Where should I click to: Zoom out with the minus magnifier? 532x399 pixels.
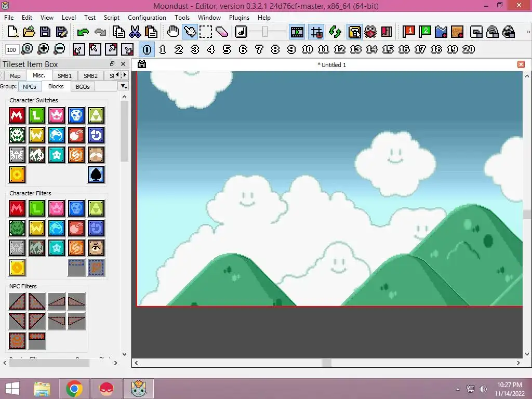(x=59, y=49)
